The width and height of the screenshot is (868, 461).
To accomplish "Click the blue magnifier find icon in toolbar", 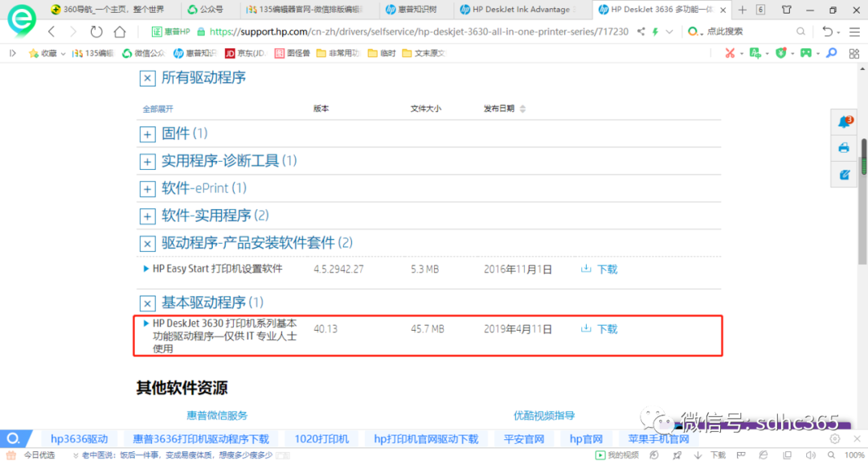I will pos(832,53).
